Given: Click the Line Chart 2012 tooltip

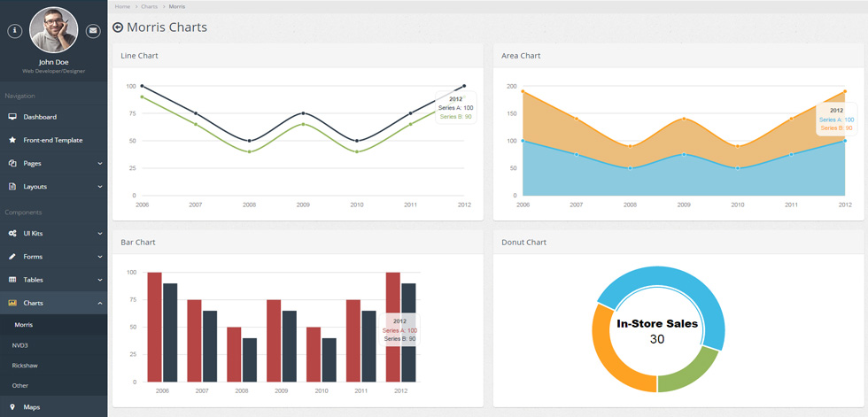Looking at the screenshot, I should pyautogui.click(x=455, y=108).
